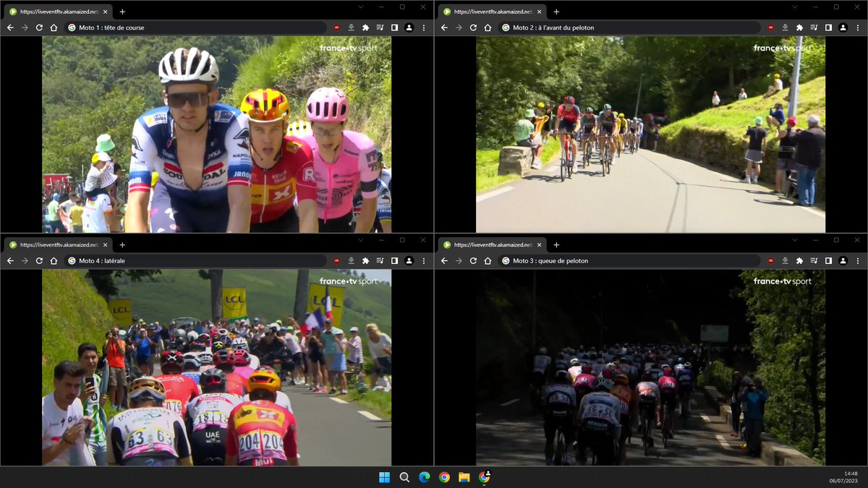868x488 pixels.
Task: Open a new tab in the Moto 2 window
Action: (x=556, y=12)
